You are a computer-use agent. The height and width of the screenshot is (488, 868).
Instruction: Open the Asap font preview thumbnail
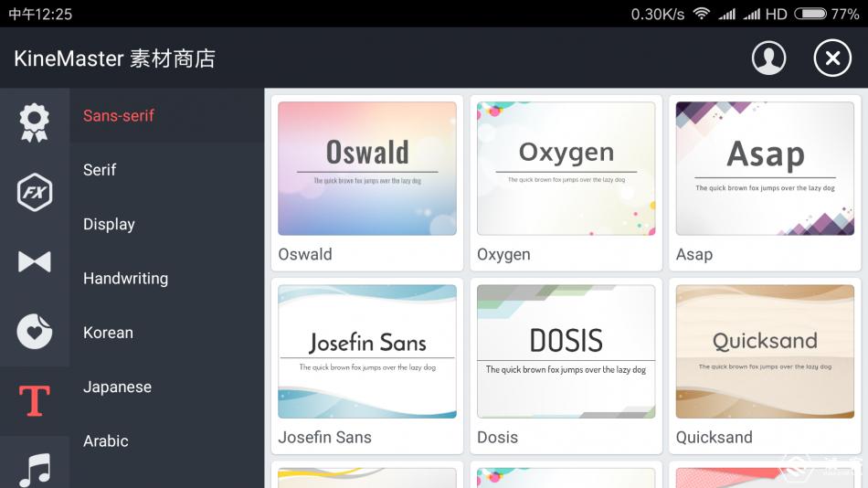(765, 168)
